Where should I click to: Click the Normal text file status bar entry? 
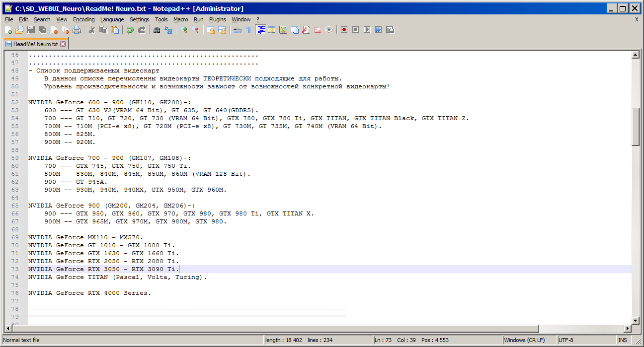[132, 340]
